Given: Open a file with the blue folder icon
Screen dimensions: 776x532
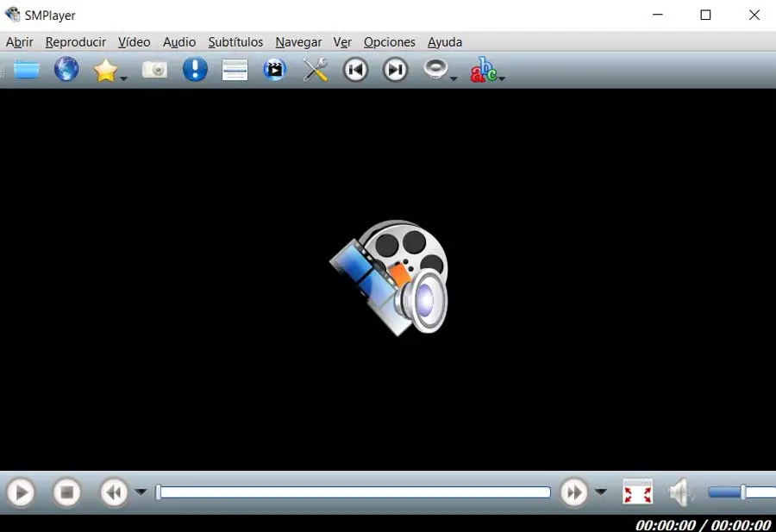Looking at the screenshot, I should click(x=27, y=69).
